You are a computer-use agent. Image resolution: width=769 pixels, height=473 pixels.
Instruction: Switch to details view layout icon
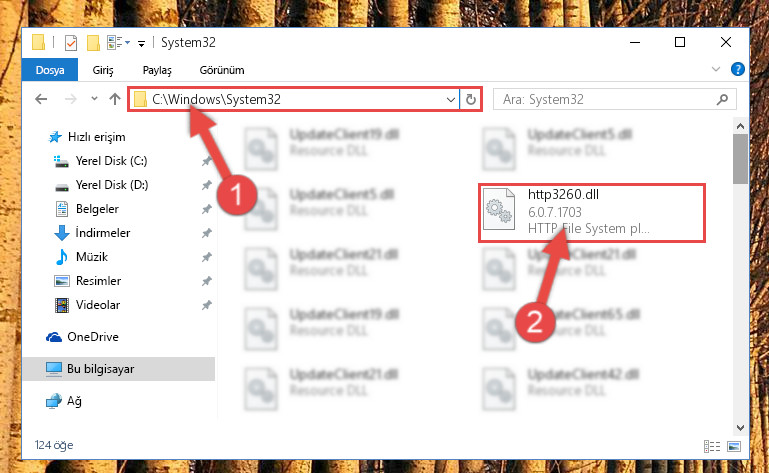[x=712, y=446]
